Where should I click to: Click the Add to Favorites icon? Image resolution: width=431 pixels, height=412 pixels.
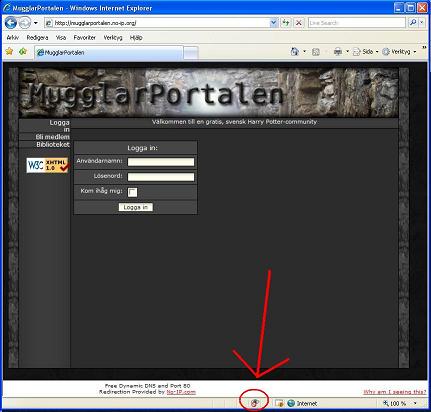pos(23,52)
